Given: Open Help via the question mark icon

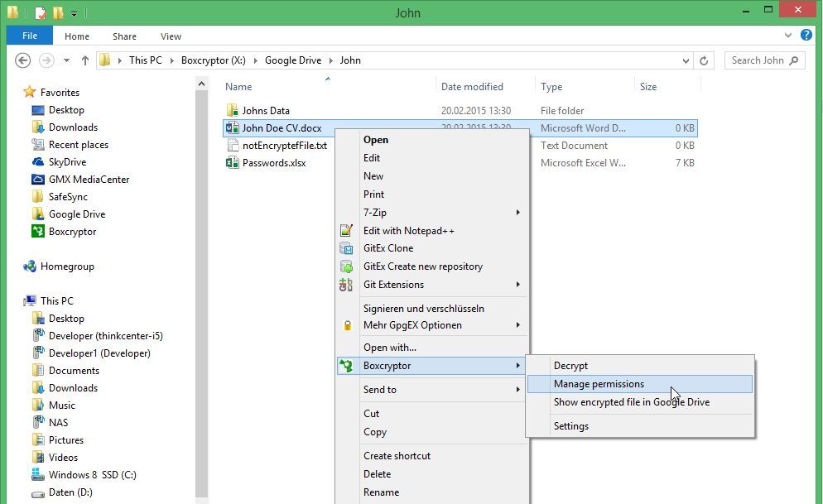Looking at the screenshot, I should pyautogui.click(x=806, y=36).
